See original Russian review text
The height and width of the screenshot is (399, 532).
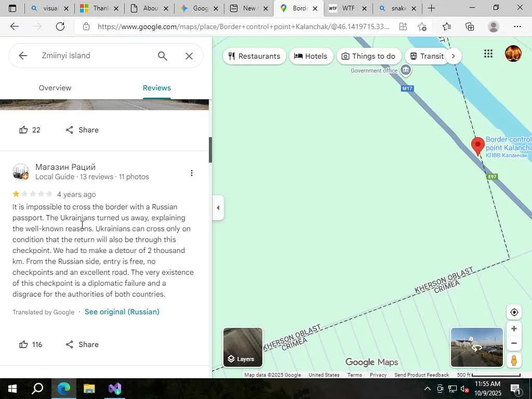[122, 312]
